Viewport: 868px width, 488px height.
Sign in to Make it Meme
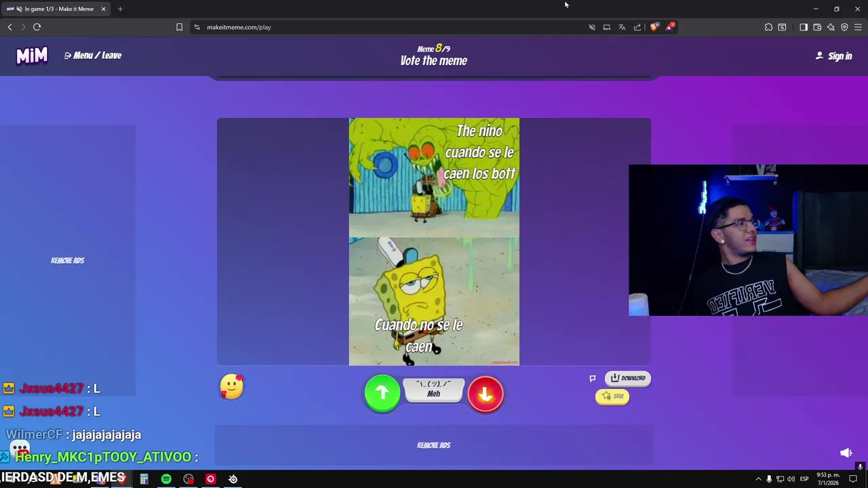click(x=834, y=56)
